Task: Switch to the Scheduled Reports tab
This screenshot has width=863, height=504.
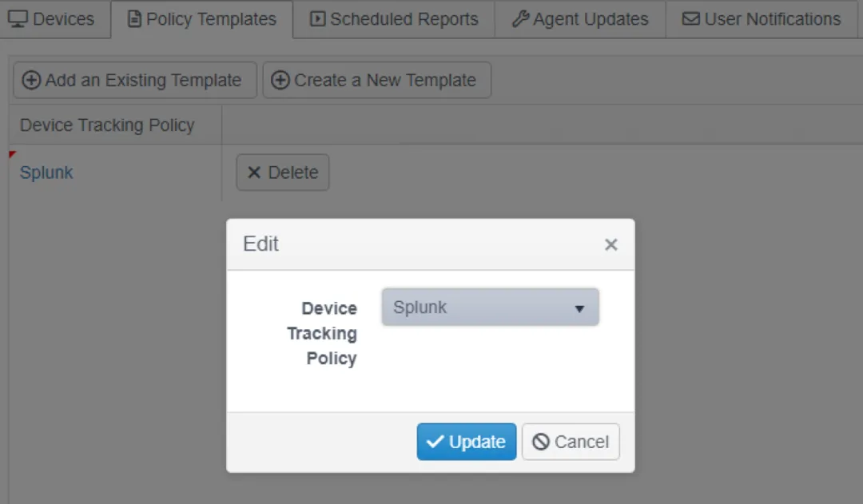Action: pos(394,19)
